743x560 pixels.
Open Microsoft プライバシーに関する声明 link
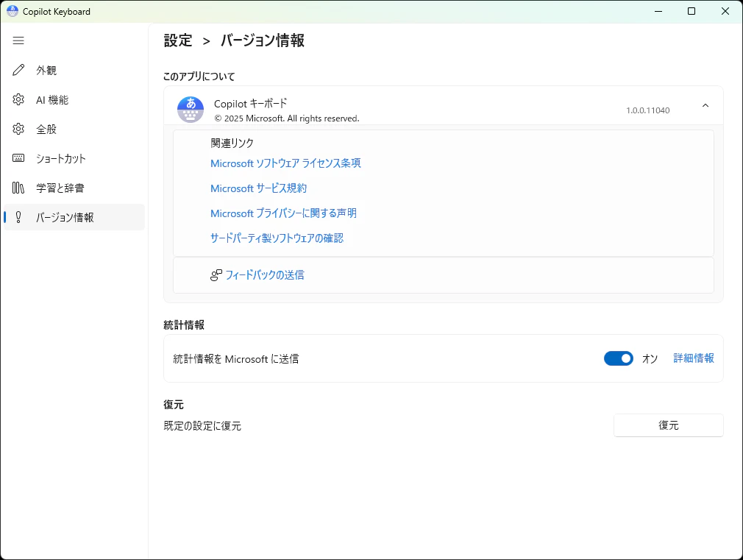283,213
